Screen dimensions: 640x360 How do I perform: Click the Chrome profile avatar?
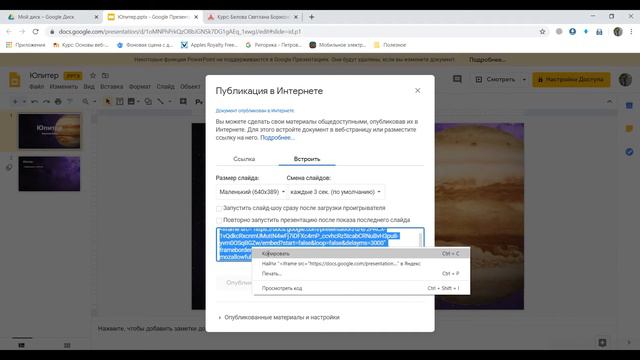tap(618, 31)
